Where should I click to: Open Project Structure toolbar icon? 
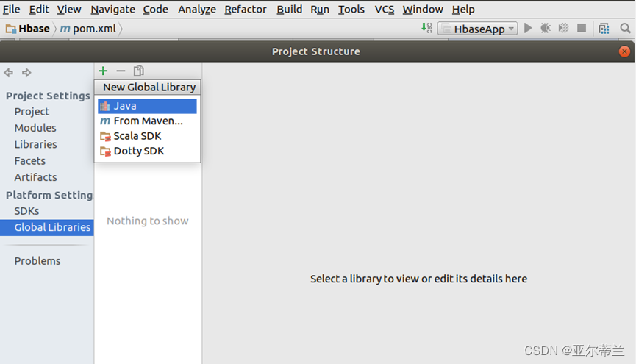point(604,29)
